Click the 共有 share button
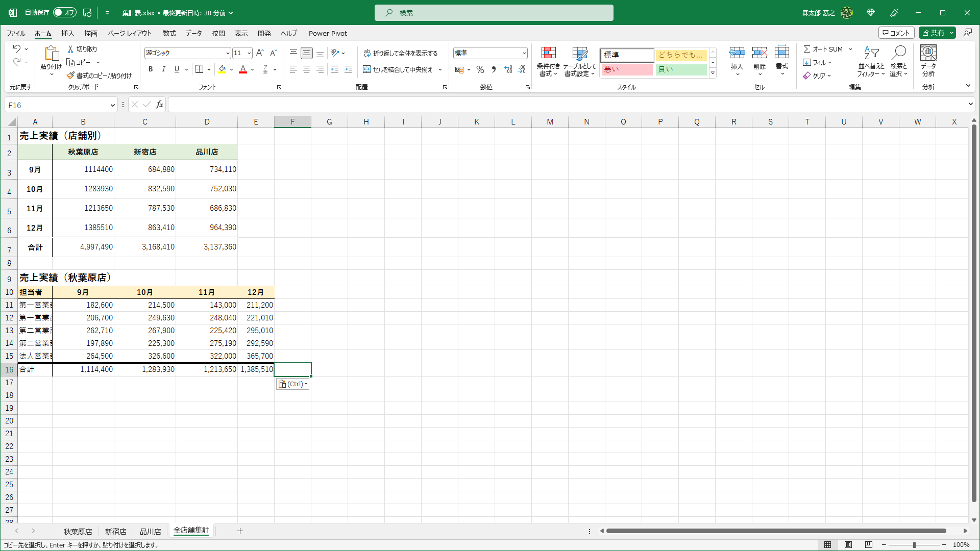 coord(934,33)
